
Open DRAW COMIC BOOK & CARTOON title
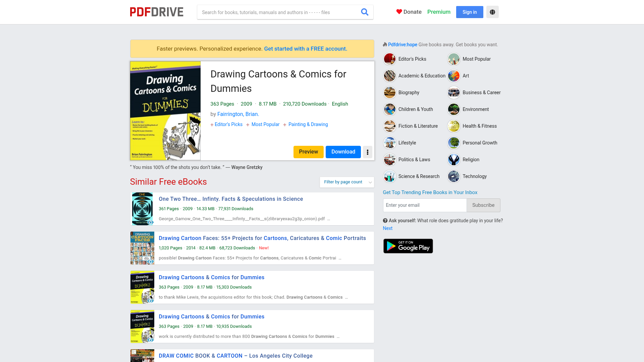tap(235, 356)
